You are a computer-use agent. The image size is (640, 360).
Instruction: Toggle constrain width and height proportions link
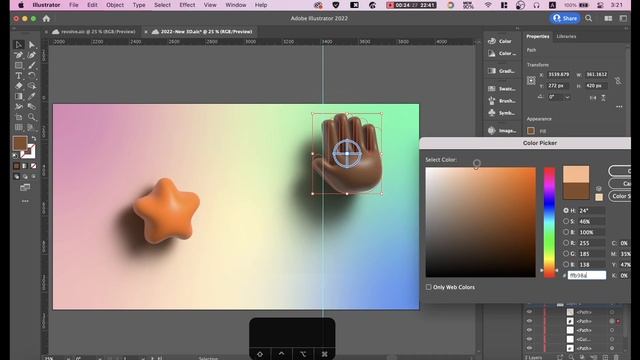pyautogui.click(x=618, y=80)
